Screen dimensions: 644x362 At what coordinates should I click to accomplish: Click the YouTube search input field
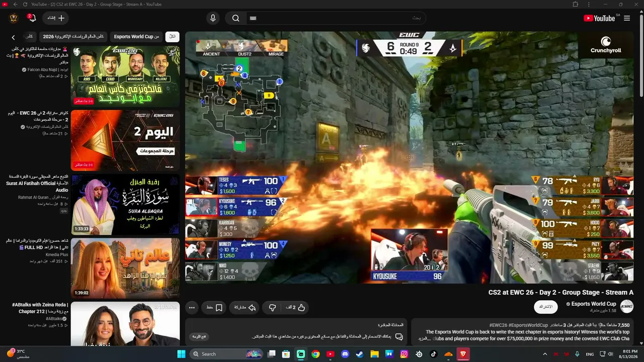pos(336,18)
